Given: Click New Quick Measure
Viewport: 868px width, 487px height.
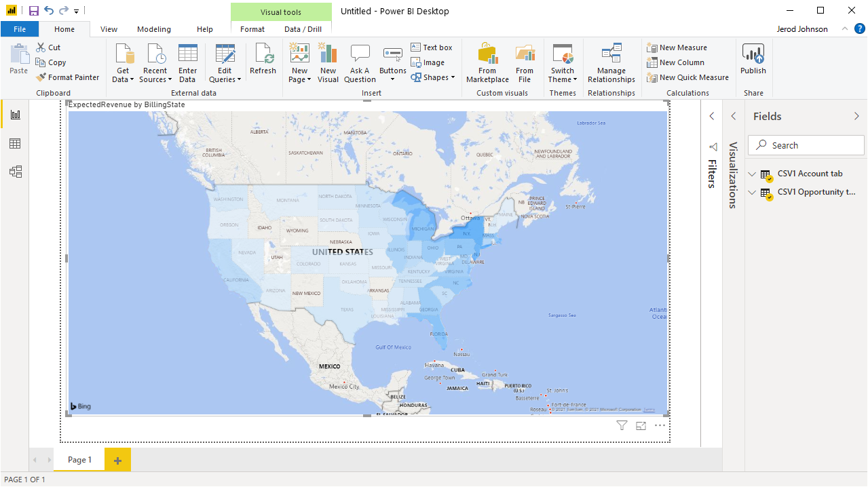Looking at the screenshot, I should click(x=688, y=77).
